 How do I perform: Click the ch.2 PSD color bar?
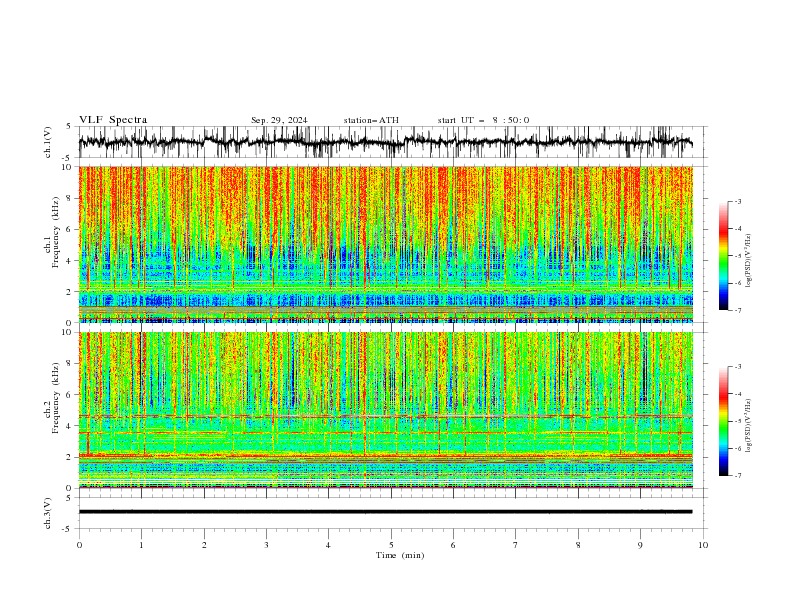click(x=723, y=421)
